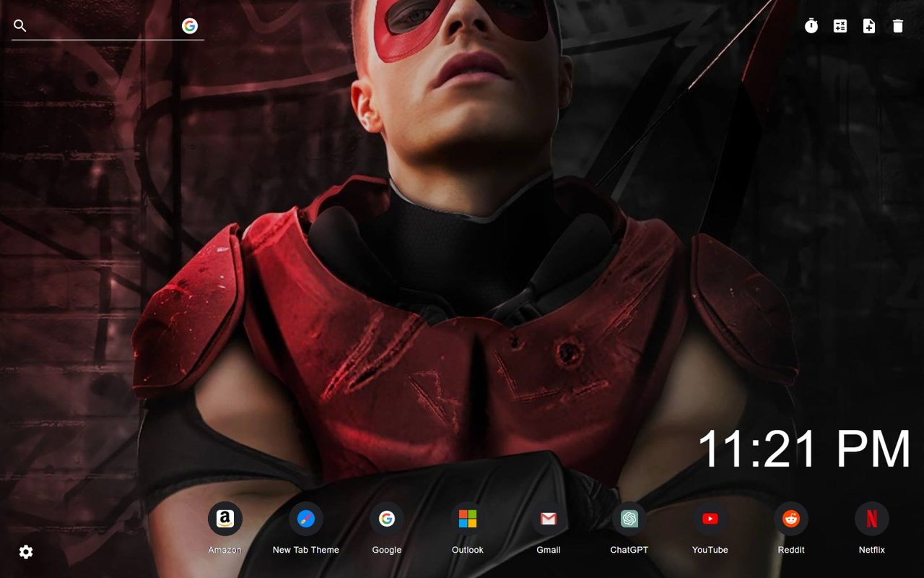
Task: Click the add note page icon
Action: click(869, 26)
